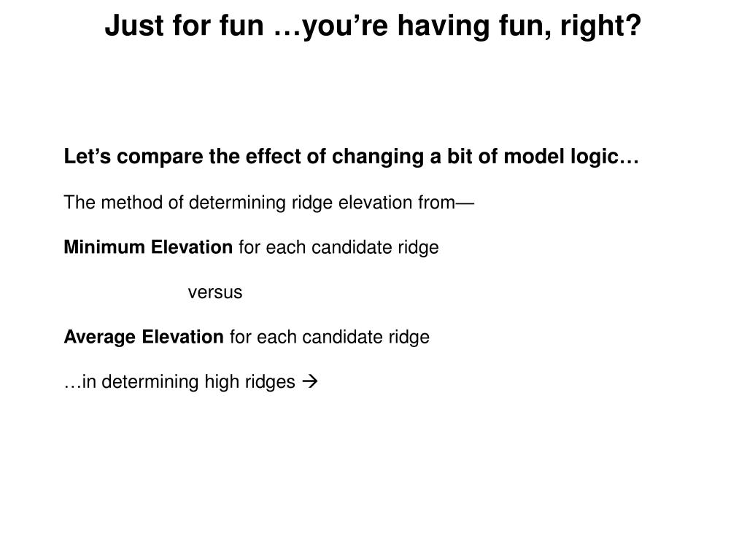Screen dimensions: 747x560
Task: Click the word 'right?' in the title
Action: pos(601,26)
